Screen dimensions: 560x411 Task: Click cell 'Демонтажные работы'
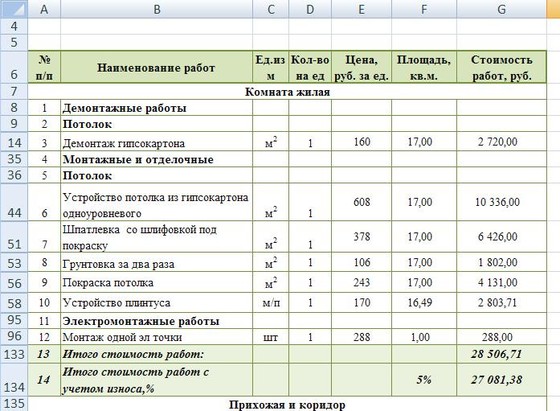tap(156, 108)
